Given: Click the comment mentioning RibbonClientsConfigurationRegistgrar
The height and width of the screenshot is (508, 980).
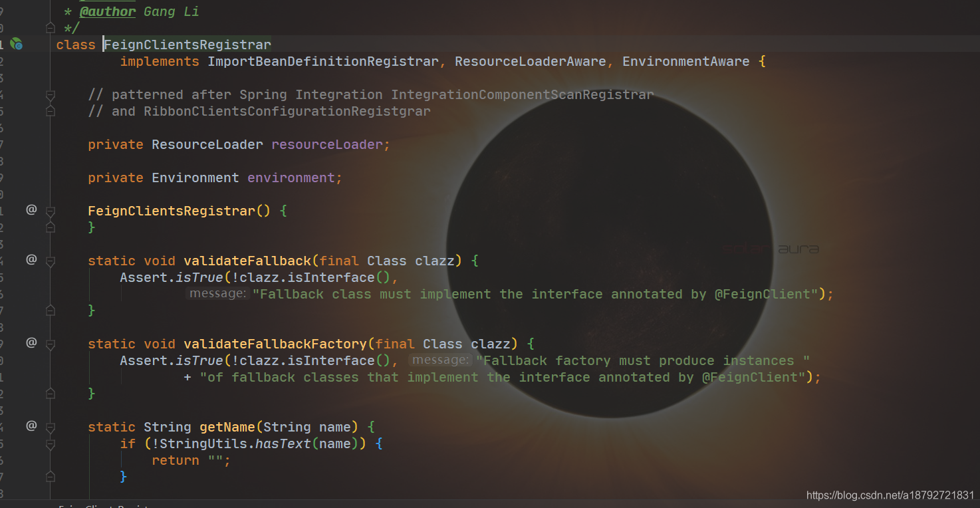Looking at the screenshot, I should (259, 111).
